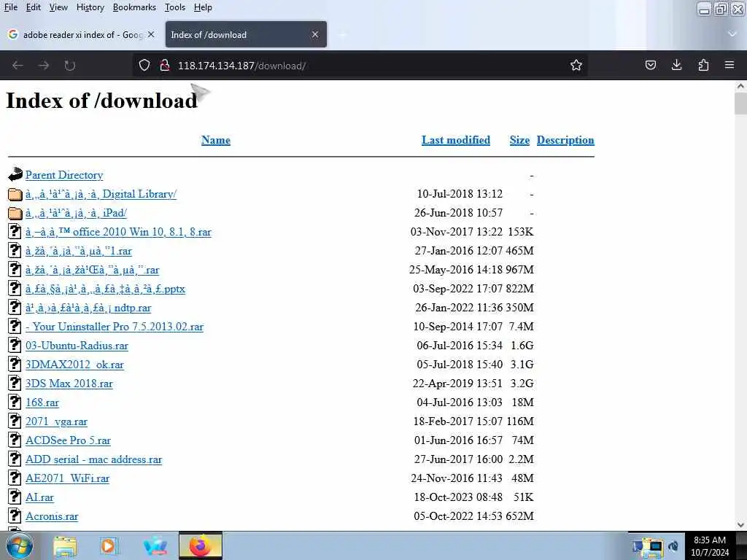Download 168.rar file
The height and width of the screenshot is (560, 747).
point(42,402)
